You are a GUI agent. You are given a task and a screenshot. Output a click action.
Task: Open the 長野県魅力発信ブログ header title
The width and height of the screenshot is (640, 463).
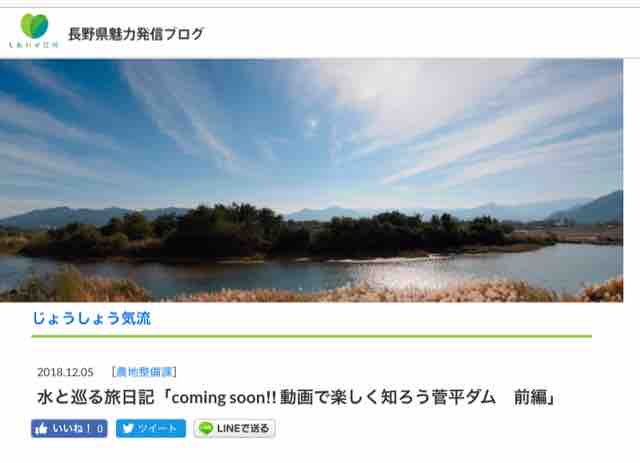click(136, 34)
